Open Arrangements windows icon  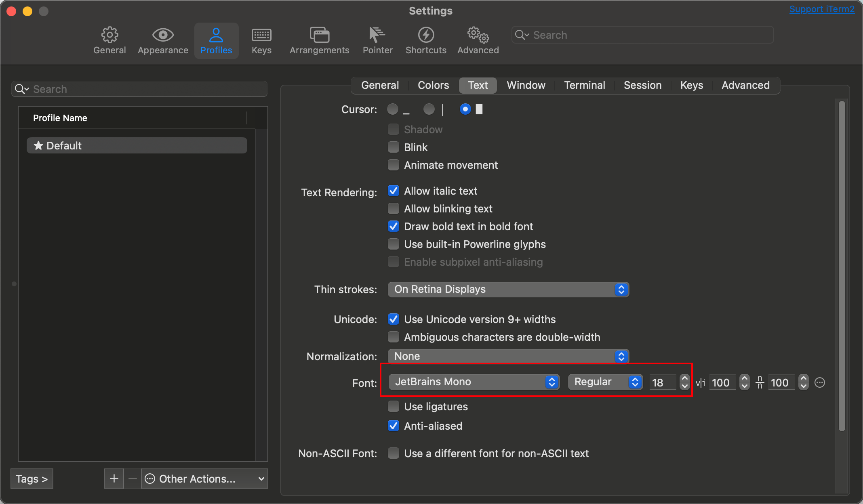click(319, 35)
